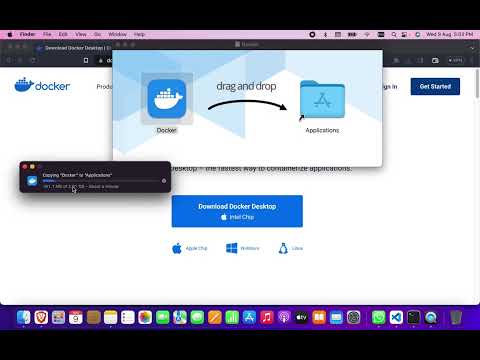Viewport: 480px width, 360px height.
Task: Click the date and time in menu bar
Action: click(450, 34)
